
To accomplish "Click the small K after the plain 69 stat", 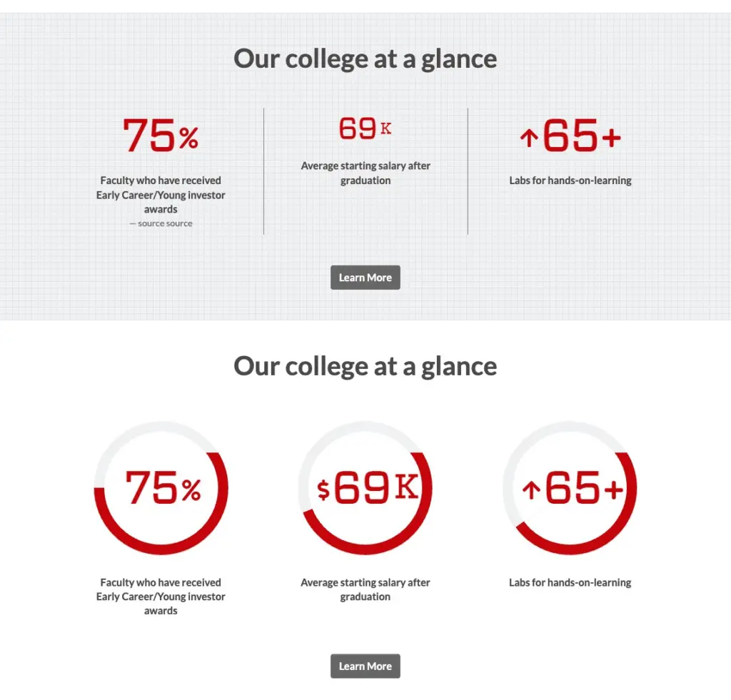I will (x=385, y=129).
